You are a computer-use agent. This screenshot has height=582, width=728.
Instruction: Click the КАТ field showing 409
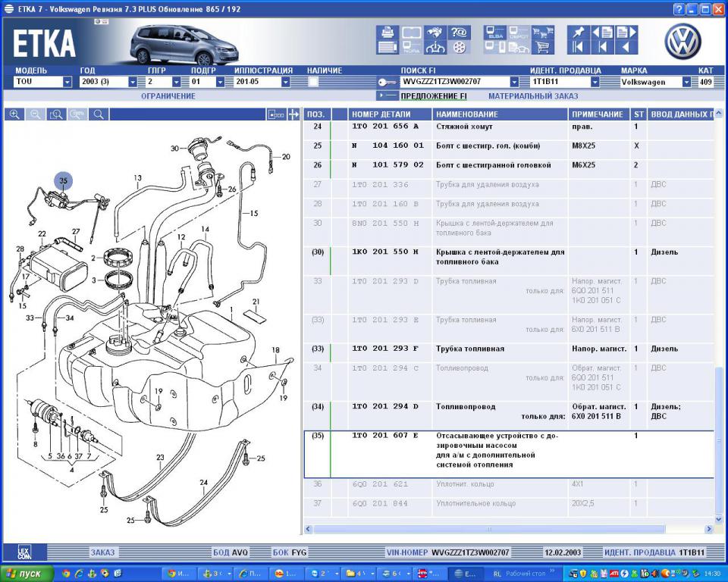pyautogui.click(x=706, y=82)
